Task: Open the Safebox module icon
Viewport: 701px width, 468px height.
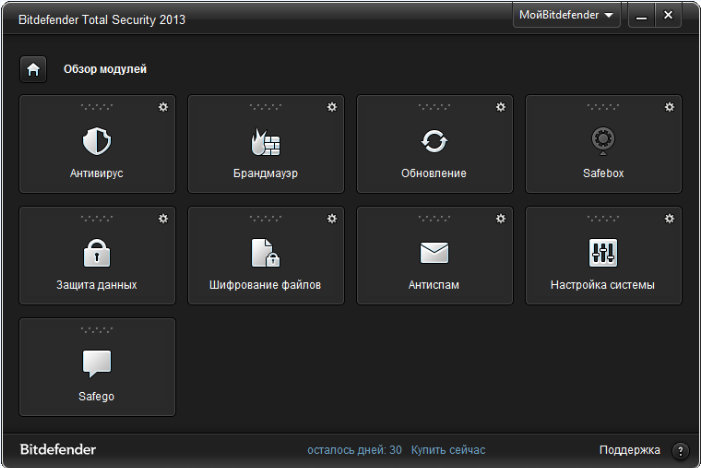Action: coord(603,141)
